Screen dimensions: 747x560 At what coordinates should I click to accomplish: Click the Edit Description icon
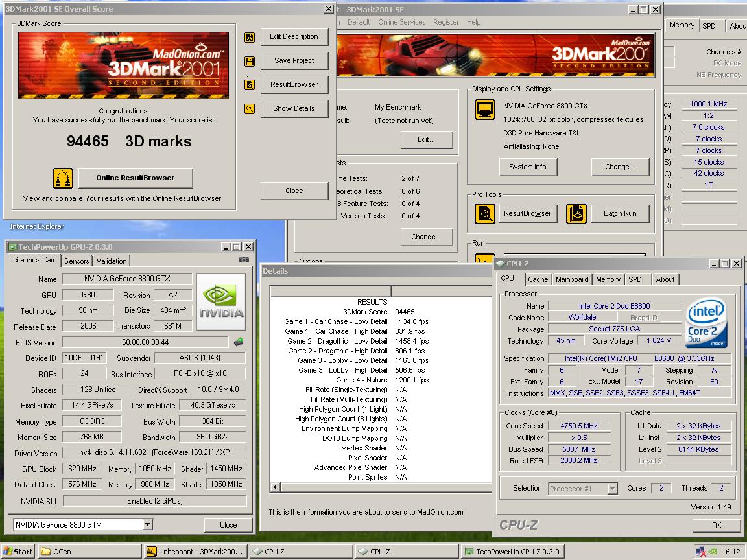click(x=250, y=38)
